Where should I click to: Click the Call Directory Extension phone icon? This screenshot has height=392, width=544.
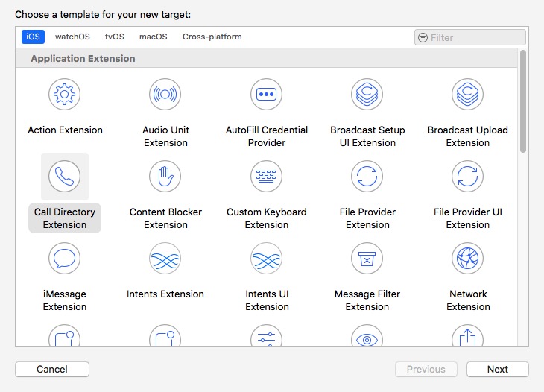click(65, 176)
